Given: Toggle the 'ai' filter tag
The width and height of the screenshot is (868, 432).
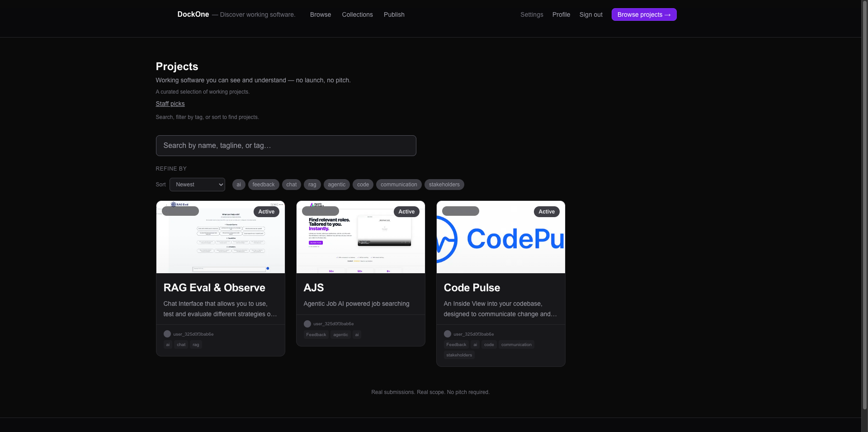Looking at the screenshot, I should (x=239, y=185).
